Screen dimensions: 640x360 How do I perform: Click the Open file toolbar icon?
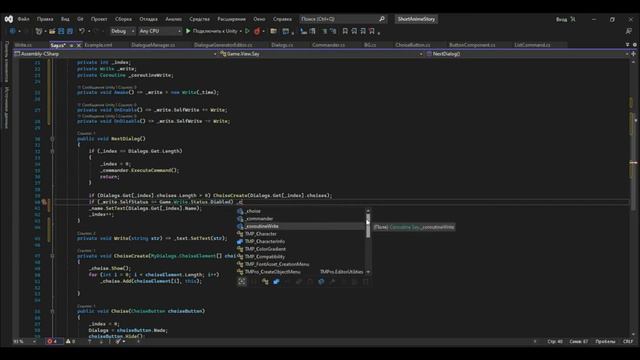pyautogui.click(x=52, y=31)
